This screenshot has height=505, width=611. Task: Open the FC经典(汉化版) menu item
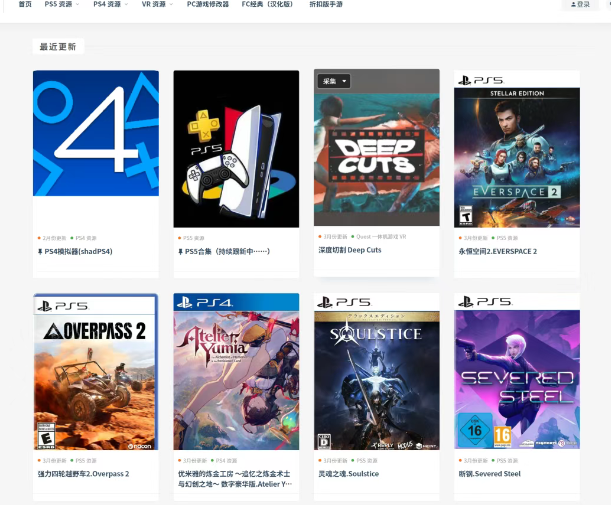tap(267, 4)
